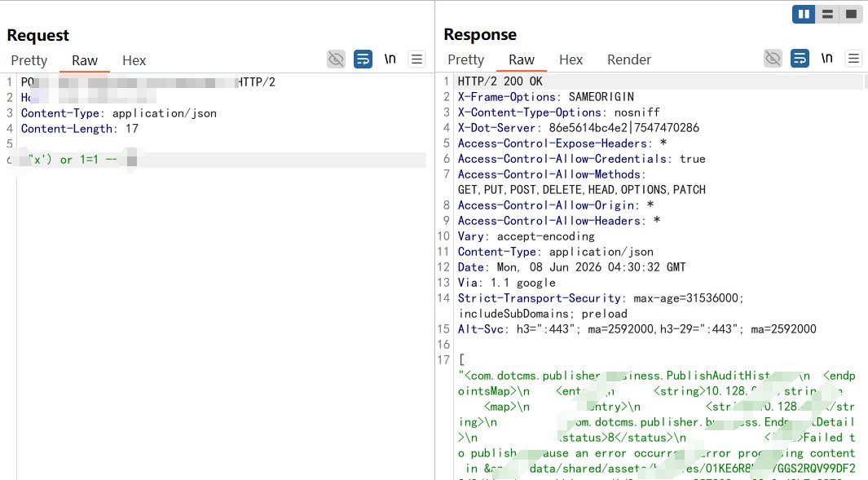Click includeSubDomains; preload continuation line
This screenshot has height=480, width=868.
click(543, 314)
